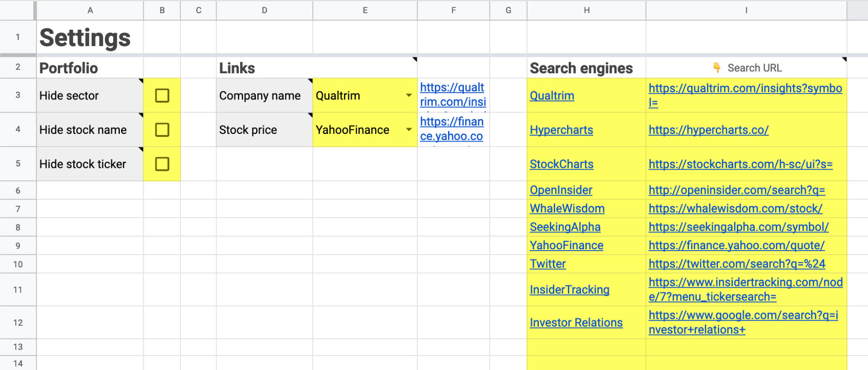This screenshot has width=868, height=370.
Task: Select the Hide stock name label cell
Action: click(90, 130)
